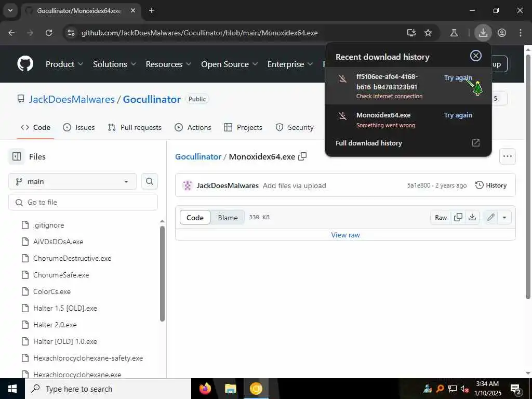Open the main branch selector dropdown

[x=73, y=181]
